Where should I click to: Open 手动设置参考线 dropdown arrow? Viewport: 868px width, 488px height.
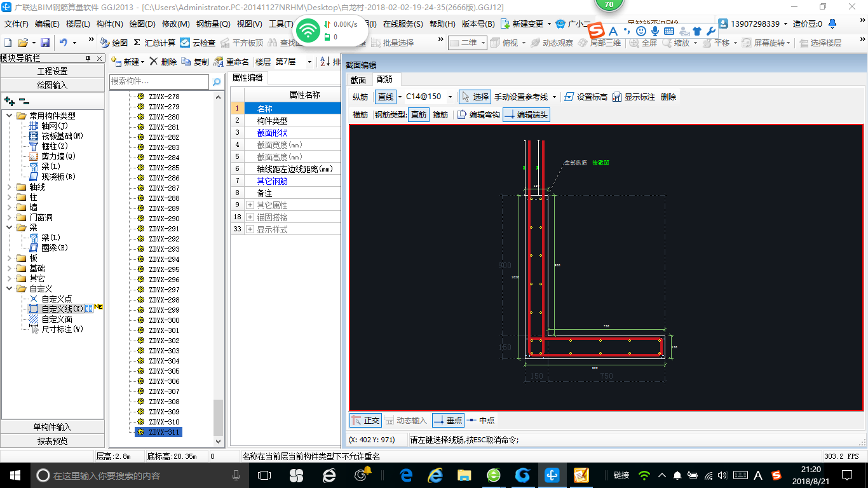554,97
